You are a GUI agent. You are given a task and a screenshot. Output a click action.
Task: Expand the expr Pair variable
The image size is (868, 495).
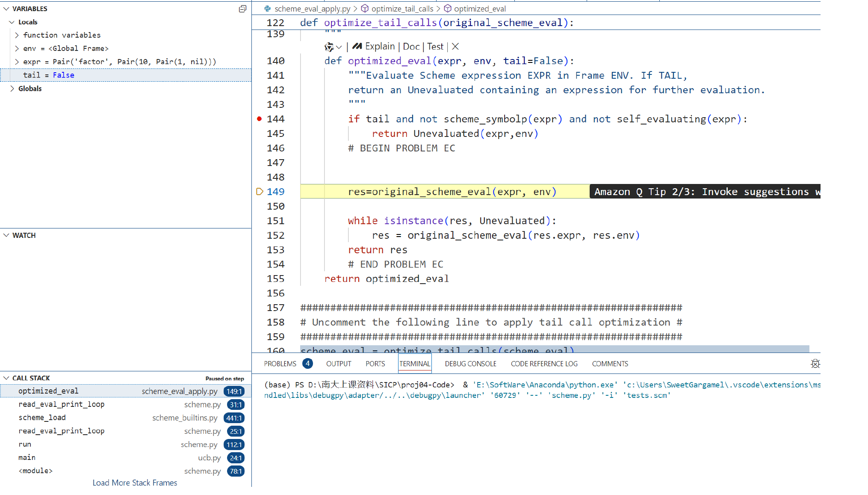[17, 62]
